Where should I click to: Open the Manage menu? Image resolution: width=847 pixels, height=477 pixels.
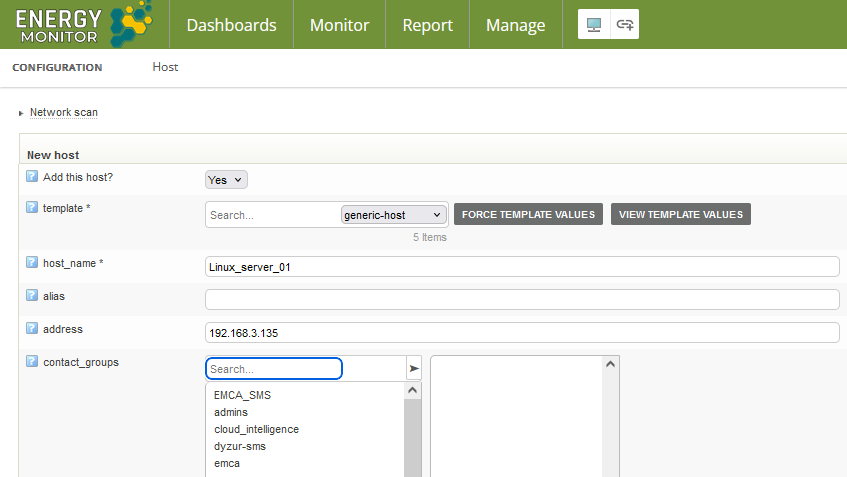point(515,25)
